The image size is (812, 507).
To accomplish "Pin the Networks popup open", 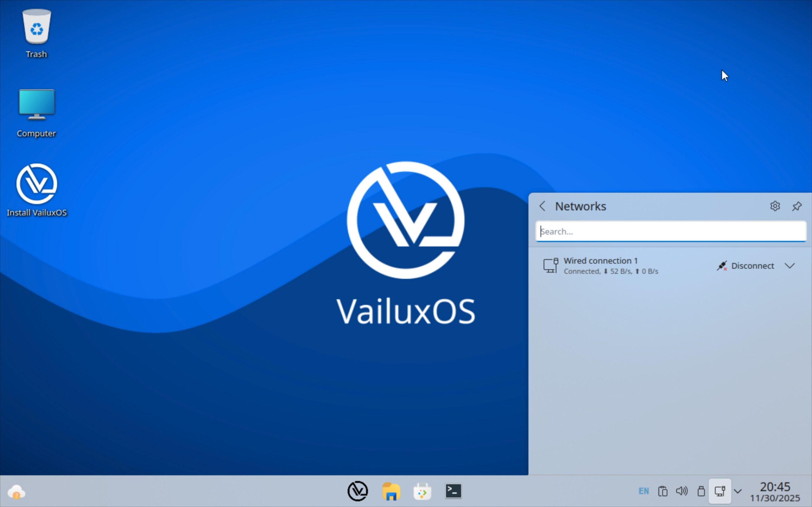I will 797,206.
